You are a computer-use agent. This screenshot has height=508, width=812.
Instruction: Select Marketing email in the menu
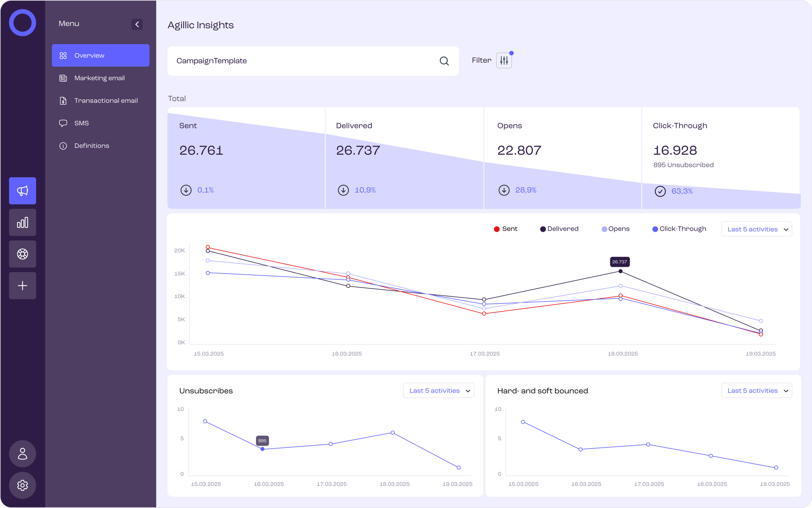click(x=99, y=78)
